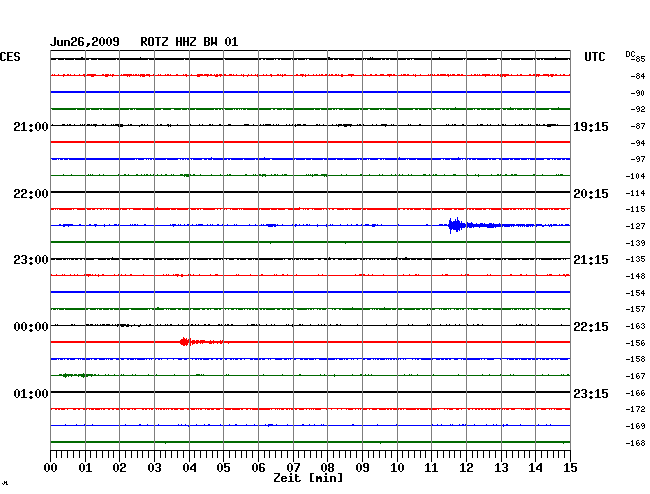This screenshot has width=650, height=494.
Task: Click the date label "Jun26,2009"
Action: 85,42
